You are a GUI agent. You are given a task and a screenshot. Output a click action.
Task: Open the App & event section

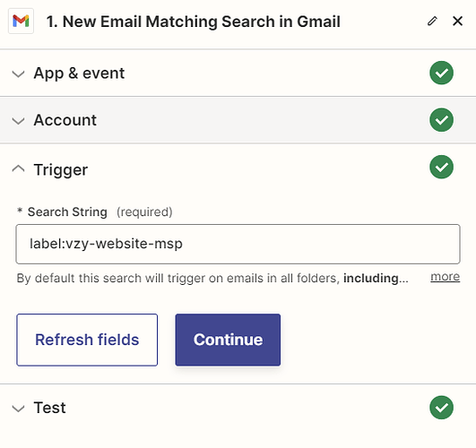coord(79,73)
